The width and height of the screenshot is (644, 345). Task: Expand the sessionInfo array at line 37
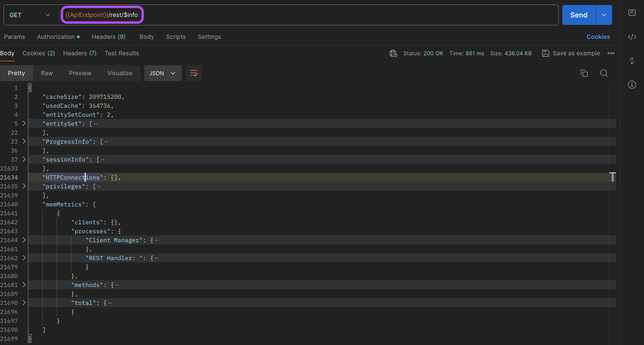24,159
